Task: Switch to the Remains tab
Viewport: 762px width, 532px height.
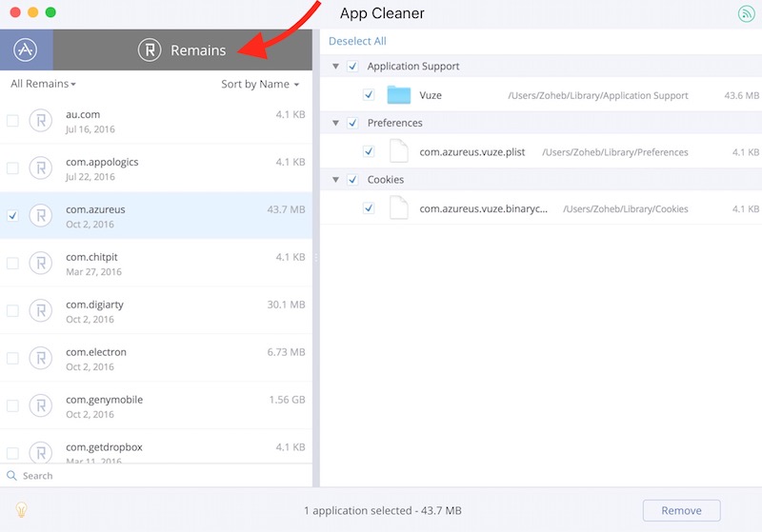Action: point(183,50)
